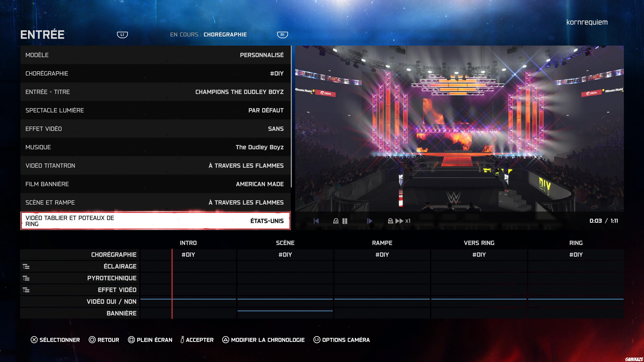
Task: Click the sub-track icon beside ÉCLAIRAGE
Action: pyautogui.click(x=26, y=266)
